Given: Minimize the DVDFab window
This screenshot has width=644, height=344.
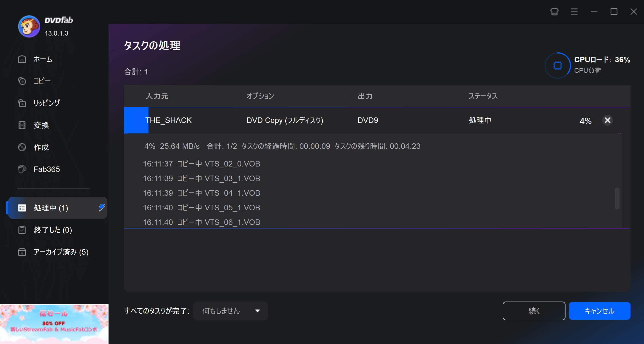Looking at the screenshot, I should (x=594, y=12).
